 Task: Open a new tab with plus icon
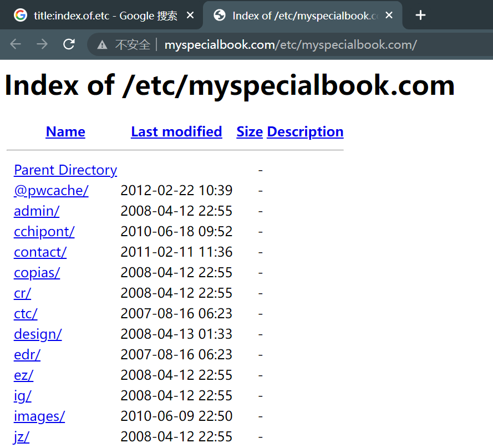[x=420, y=16]
